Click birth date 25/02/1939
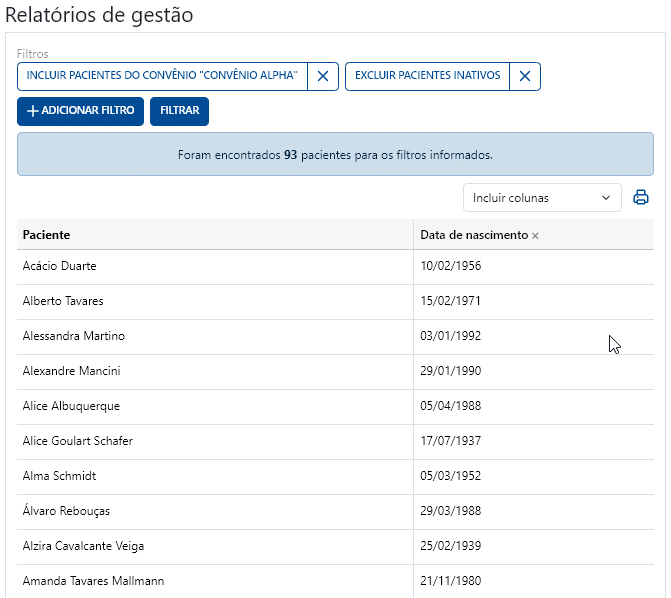The image size is (671, 598). pos(451,546)
